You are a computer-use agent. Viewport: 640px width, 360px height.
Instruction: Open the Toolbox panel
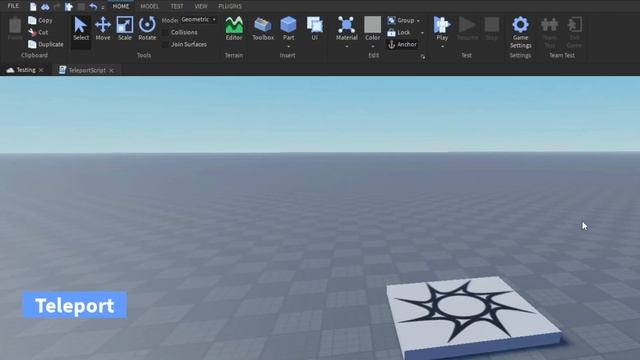pyautogui.click(x=263, y=29)
